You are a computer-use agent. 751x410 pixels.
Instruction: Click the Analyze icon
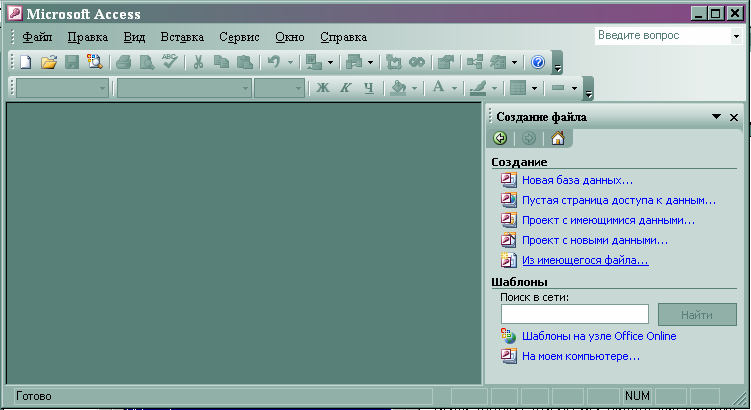pos(354,62)
